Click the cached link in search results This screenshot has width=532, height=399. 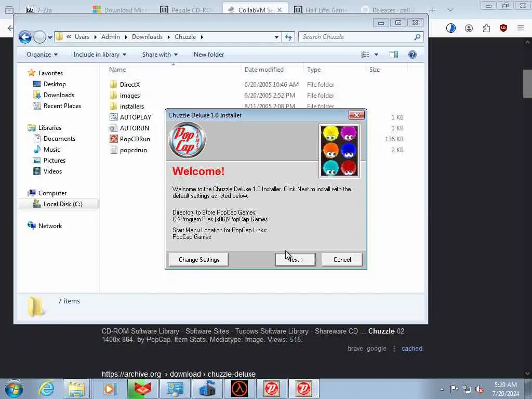pyautogui.click(x=412, y=349)
